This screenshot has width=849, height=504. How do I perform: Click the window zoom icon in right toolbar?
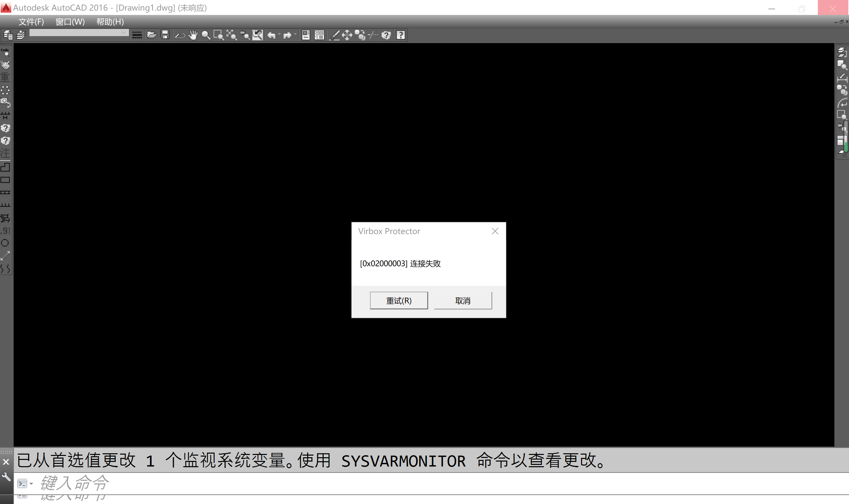842,115
